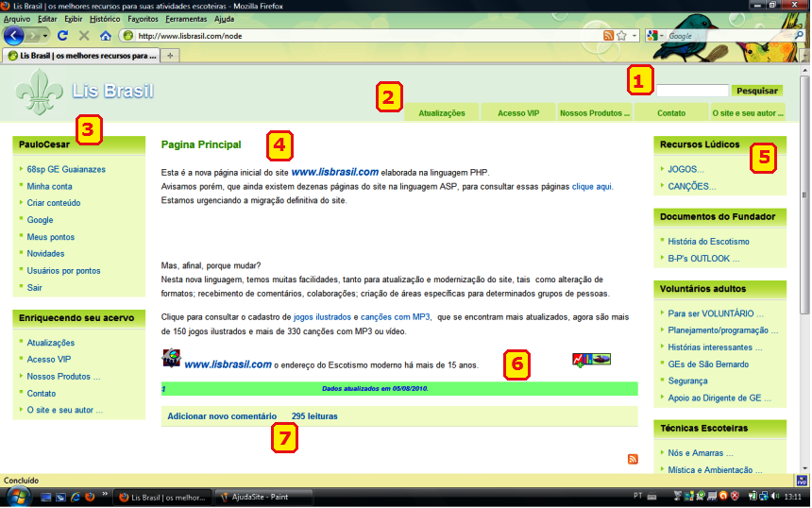Click the RSS feed icon in address bar
The width and height of the screenshot is (812, 508).
(608, 36)
